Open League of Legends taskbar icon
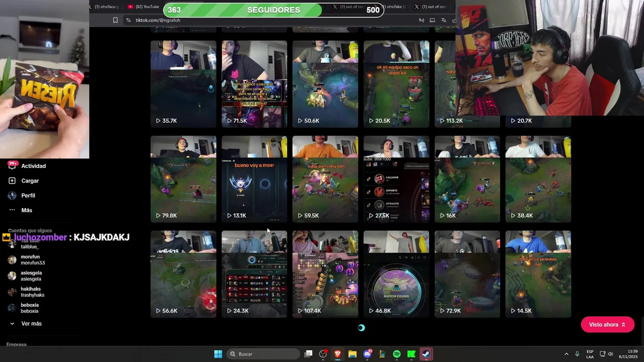This screenshot has width=644, height=362. pos(382,354)
